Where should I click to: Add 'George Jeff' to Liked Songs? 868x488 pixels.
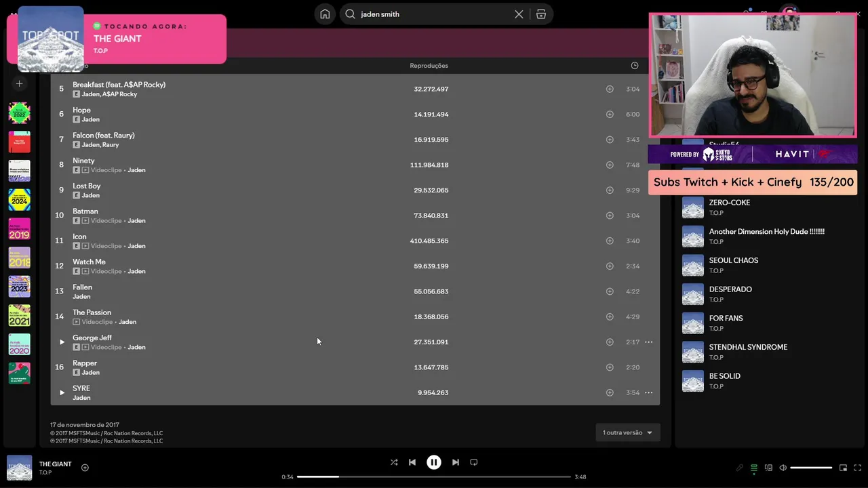(610, 342)
